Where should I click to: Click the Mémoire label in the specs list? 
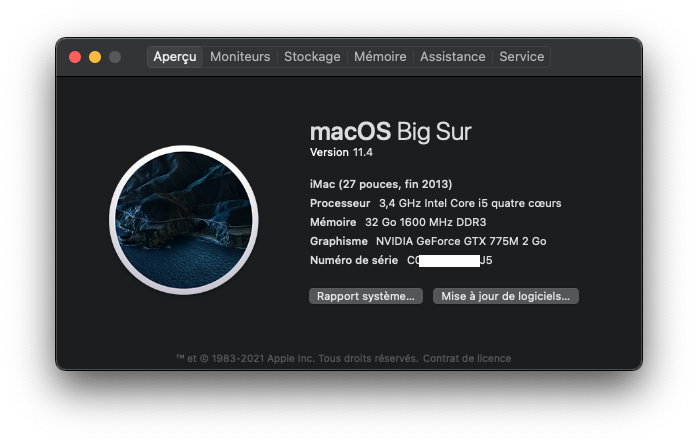tap(333, 222)
